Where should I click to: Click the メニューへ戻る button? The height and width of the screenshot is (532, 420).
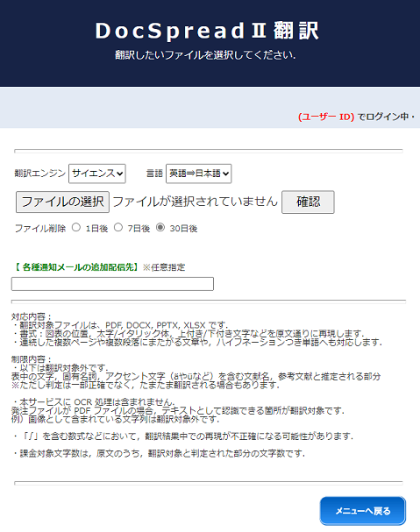[363, 511]
